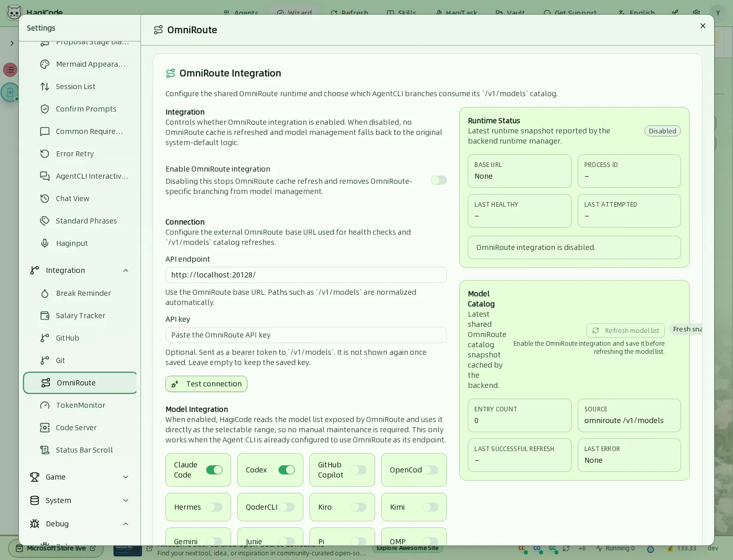Select Session List in settings sidebar
The height and width of the screenshot is (560, 733).
click(x=80, y=87)
